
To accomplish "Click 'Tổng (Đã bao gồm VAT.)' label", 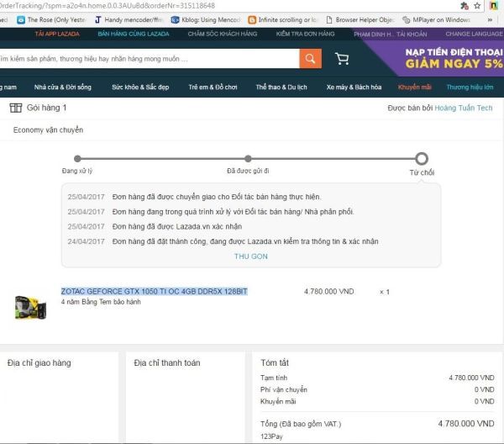I will pyautogui.click(x=301, y=424).
